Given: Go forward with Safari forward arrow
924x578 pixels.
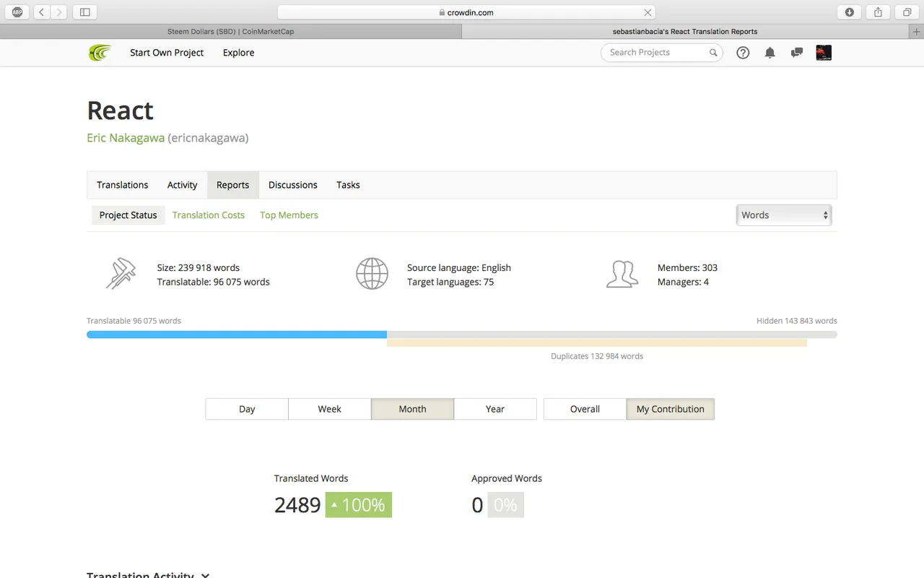Looking at the screenshot, I should (59, 12).
